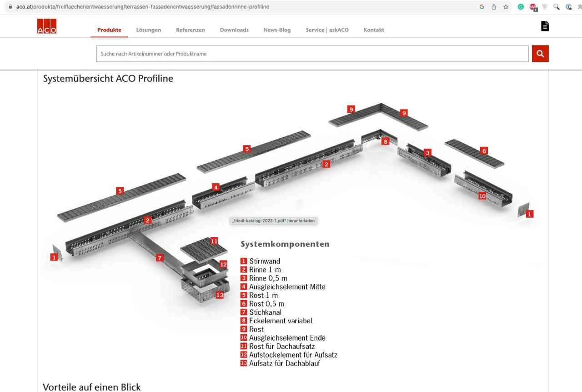Image resolution: width=582 pixels, height=392 pixels.
Task: Click the 'Vorteile auf einen Blick' heading
Action: [x=92, y=387]
